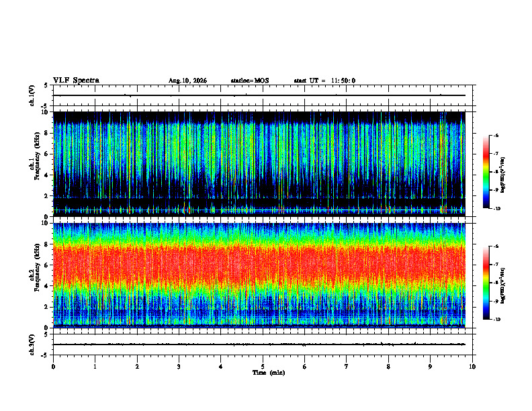Click the "2" kHz tick label on the ch.2 frequency axis
The width and height of the screenshot is (532, 411).
click(x=47, y=308)
